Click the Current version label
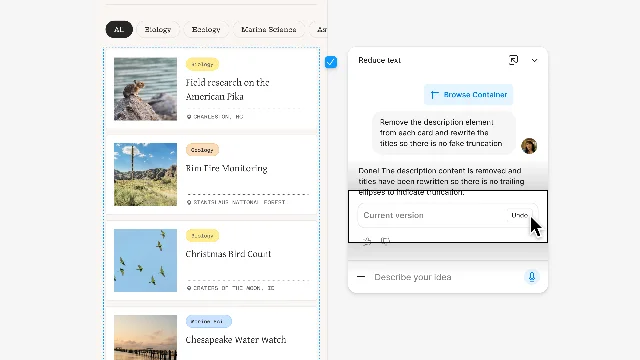 click(393, 215)
